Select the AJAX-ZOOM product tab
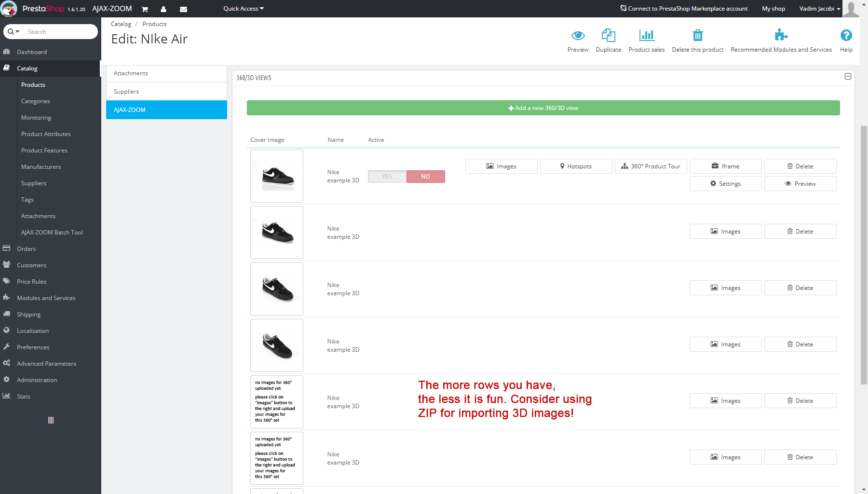The height and width of the screenshot is (494, 868). [x=166, y=110]
